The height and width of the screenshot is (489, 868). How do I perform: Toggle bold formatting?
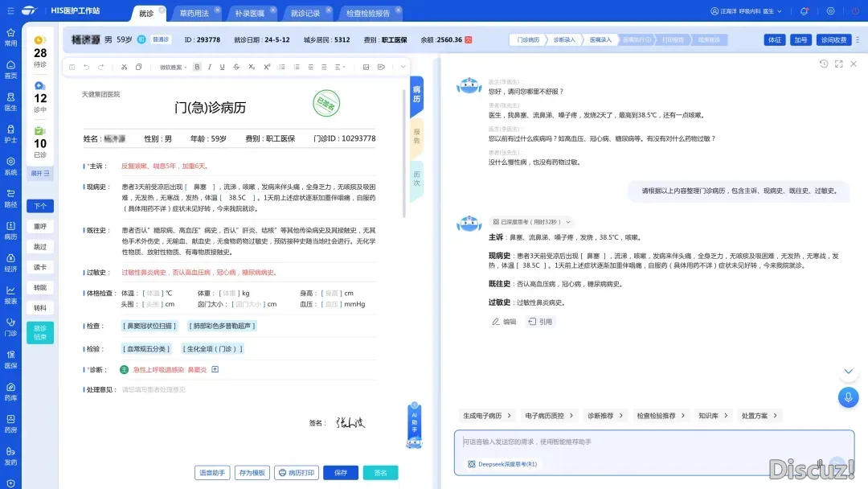[x=197, y=67]
